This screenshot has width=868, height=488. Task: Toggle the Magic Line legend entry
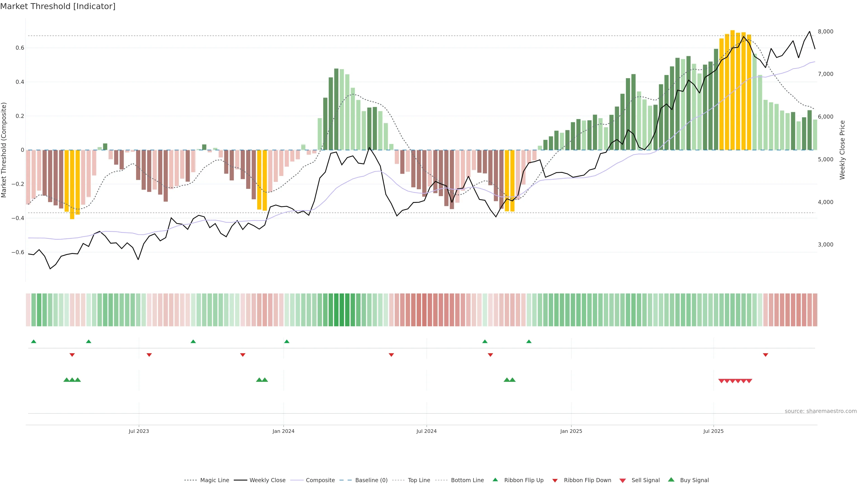click(214, 480)
